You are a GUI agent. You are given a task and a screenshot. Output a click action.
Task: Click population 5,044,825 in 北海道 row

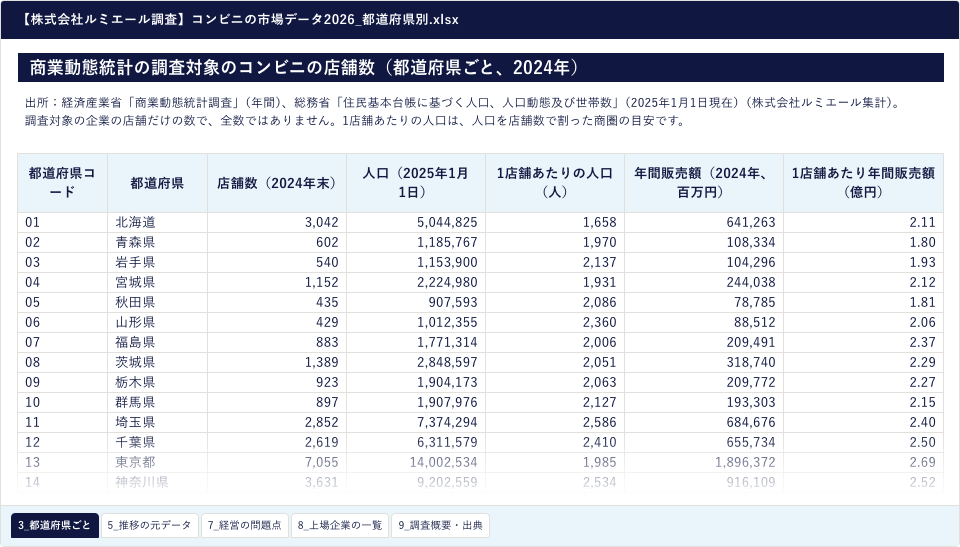416,222
